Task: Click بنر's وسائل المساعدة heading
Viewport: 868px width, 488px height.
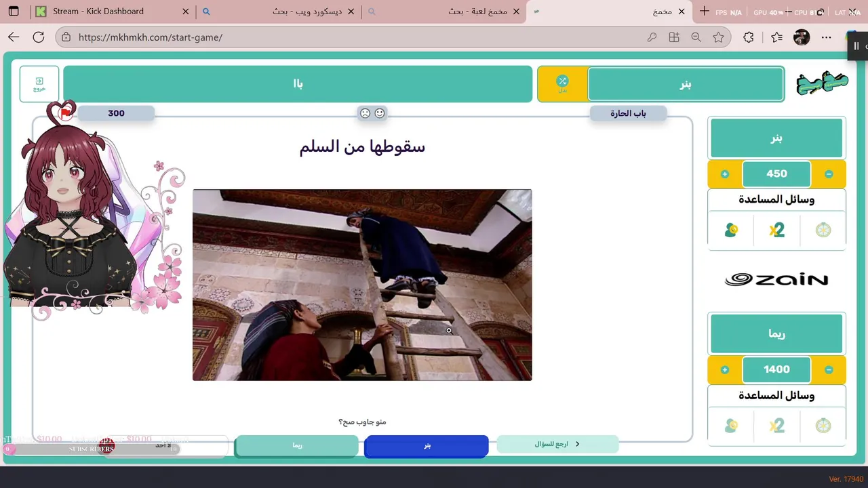Action: click(776, 200)
